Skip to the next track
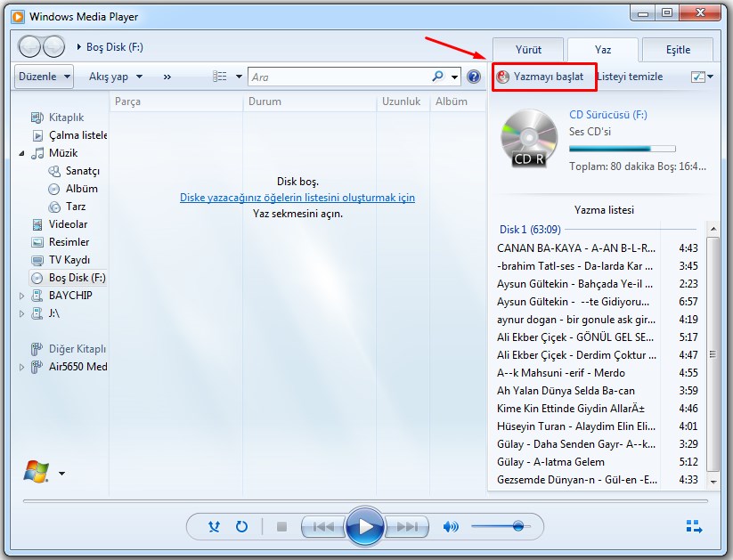 pos(407,526)
